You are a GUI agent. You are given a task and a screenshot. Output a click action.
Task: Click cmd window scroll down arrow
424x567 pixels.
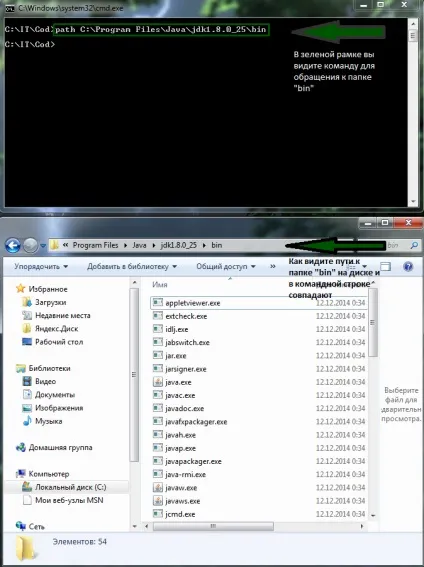coord(413,201)
